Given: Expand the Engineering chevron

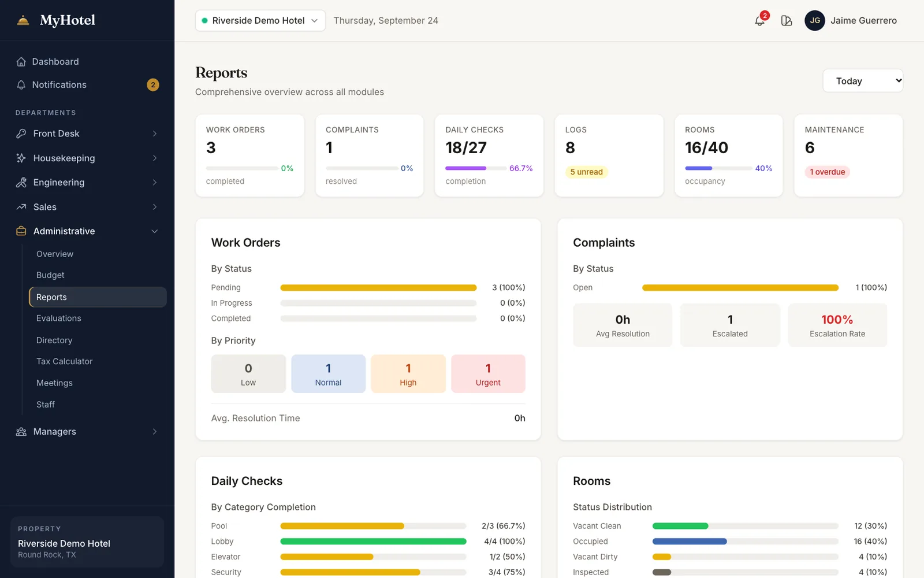Looking at the screenshot, I should (155, 183).
